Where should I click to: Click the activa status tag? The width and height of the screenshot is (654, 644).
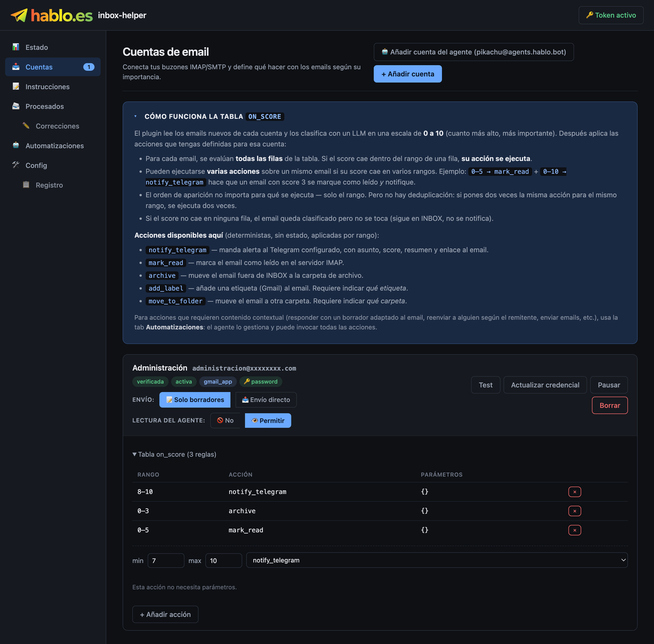tap(184, 382)
